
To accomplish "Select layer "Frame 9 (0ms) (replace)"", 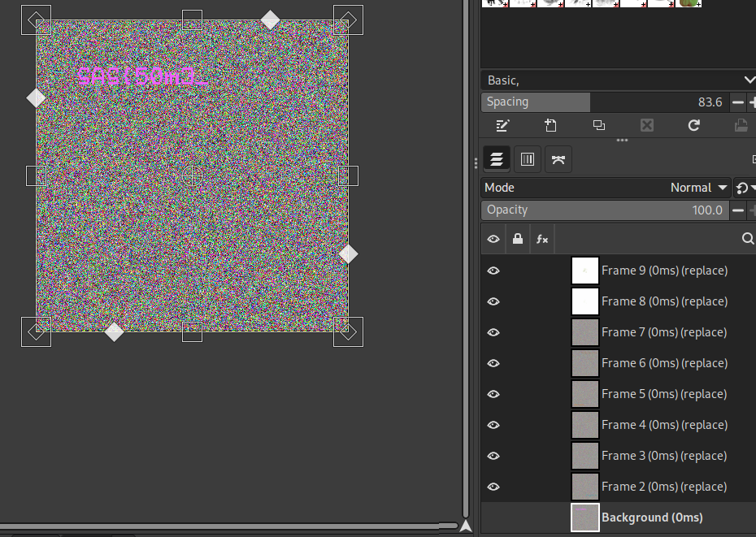I will [664, 271].
